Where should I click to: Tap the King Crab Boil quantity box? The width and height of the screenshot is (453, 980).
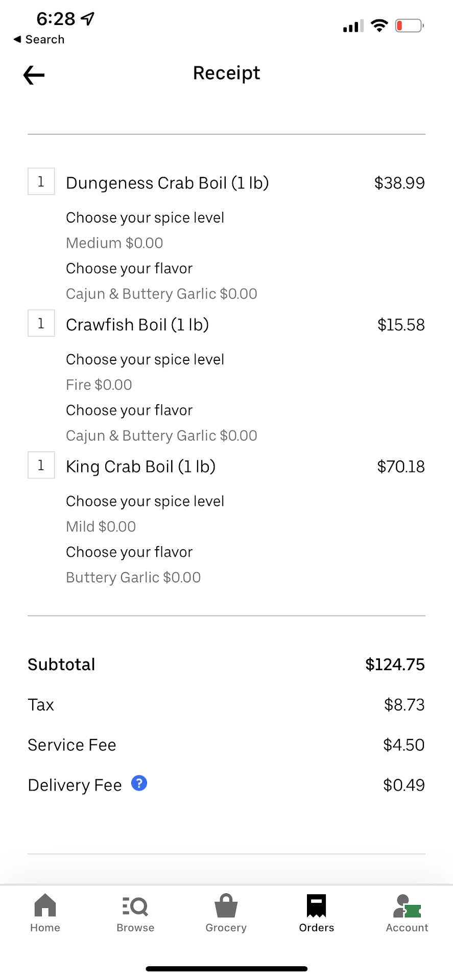tap(41, 465)
